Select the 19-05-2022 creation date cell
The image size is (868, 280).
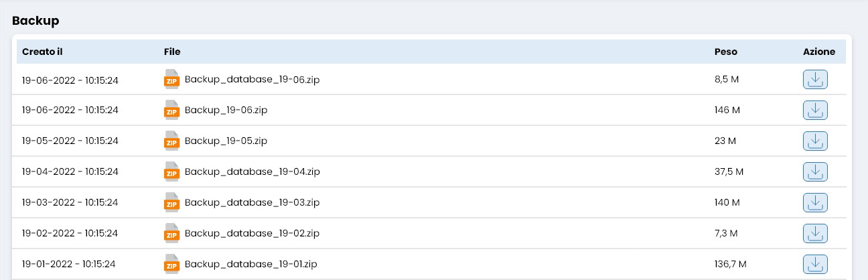pos(70,141)
